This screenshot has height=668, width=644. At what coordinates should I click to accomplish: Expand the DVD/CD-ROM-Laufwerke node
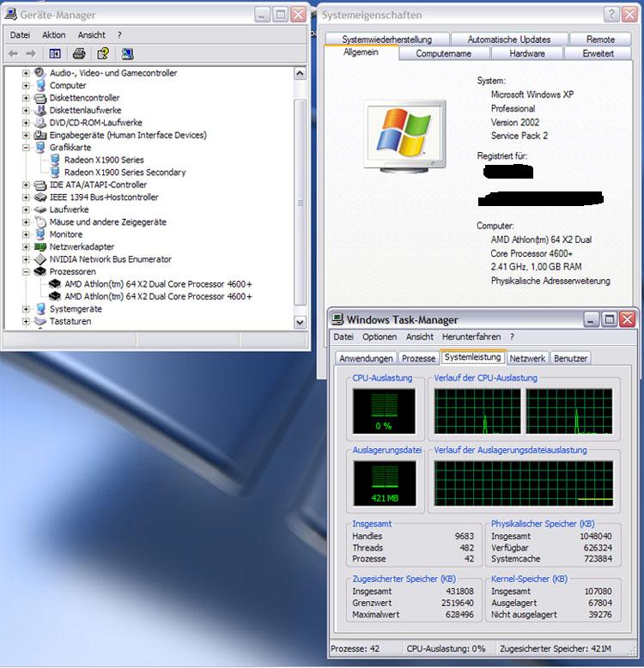(x=26, y=123)
